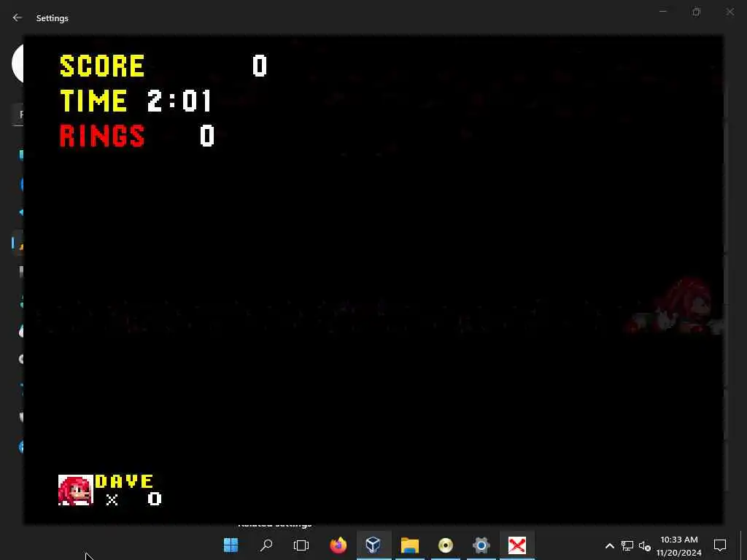747x560 pixels.
Task: Open the Windows Start menu
Action: point(231,545)
